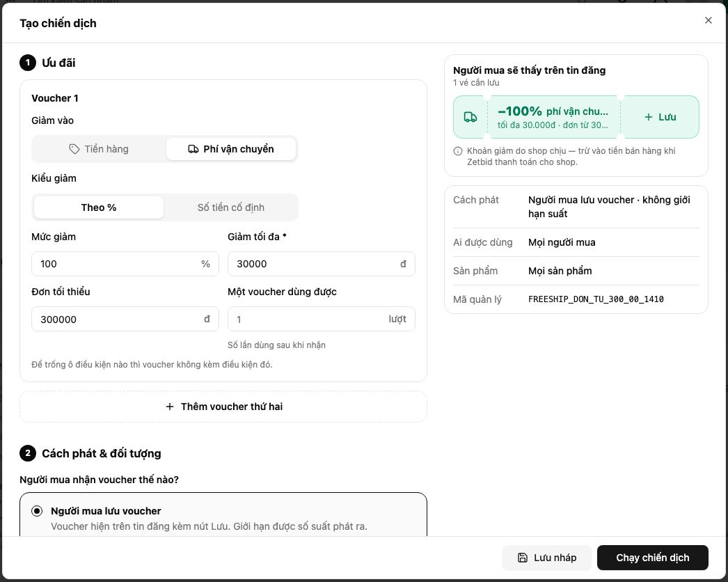
Task: Click the Mã quản lý label
Action: [x=477, y=299]
